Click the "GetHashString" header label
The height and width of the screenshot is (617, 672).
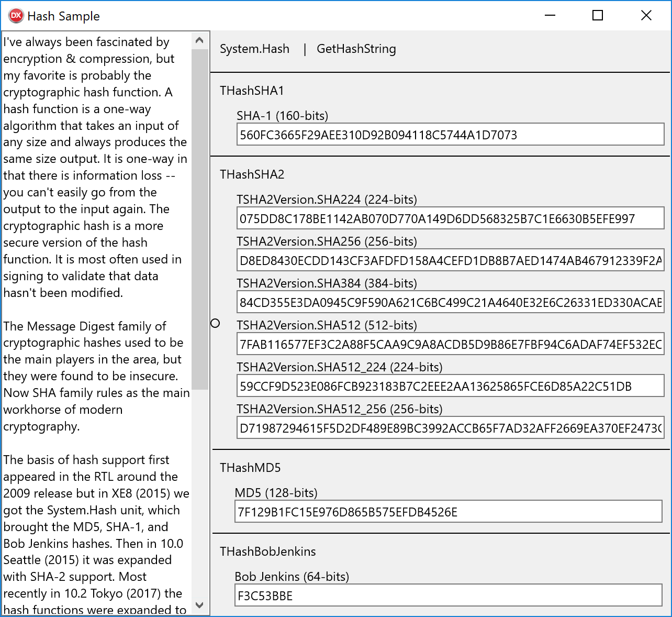[356, 49]
